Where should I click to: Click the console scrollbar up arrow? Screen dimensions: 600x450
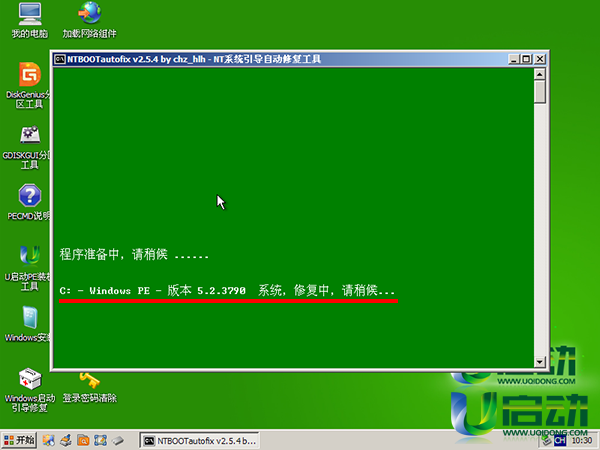(540, 74)
